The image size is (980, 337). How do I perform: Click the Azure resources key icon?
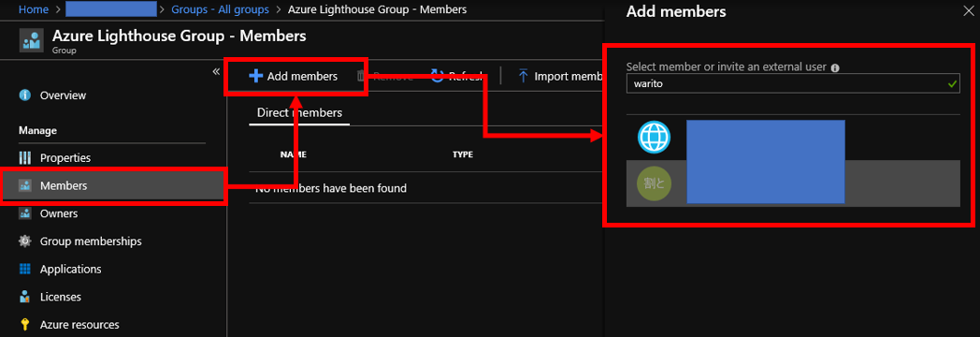25,325
